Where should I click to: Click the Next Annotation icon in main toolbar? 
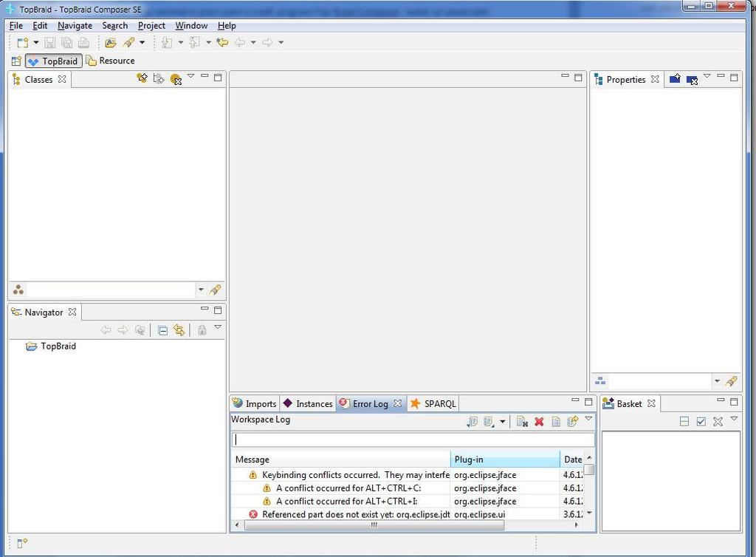point(166,43)
